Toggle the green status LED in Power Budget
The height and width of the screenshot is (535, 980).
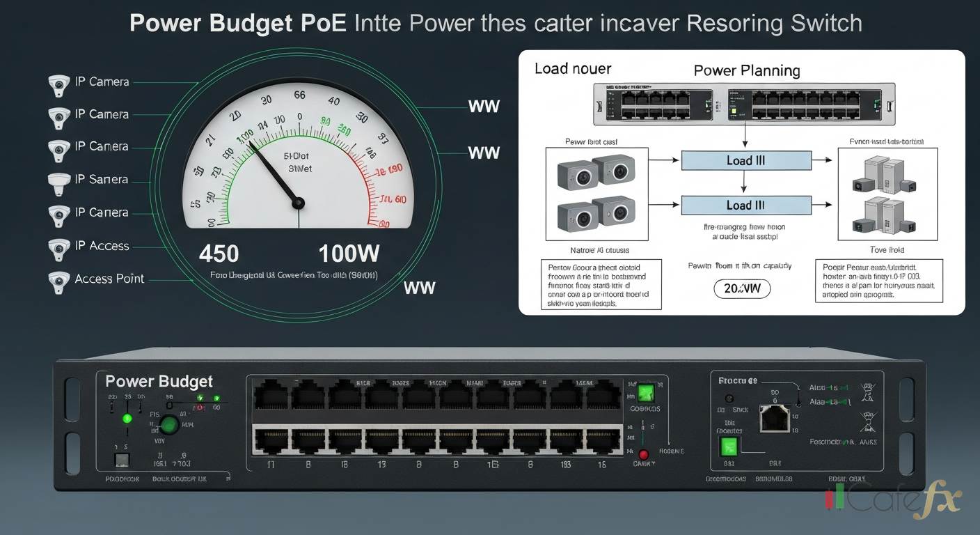[127, 419]
